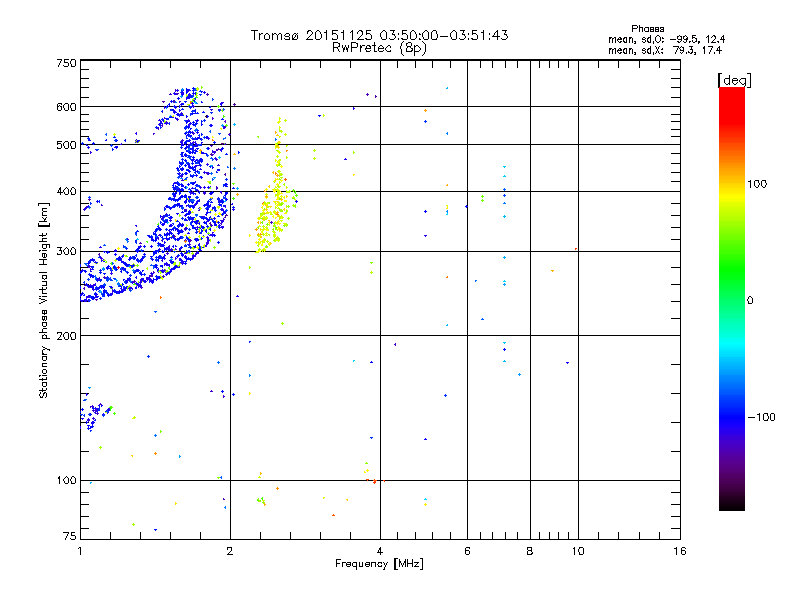Click x-axis tick label '16'
Image resolution: width=800 pixels, height=600 pixels.
point(680,551)
